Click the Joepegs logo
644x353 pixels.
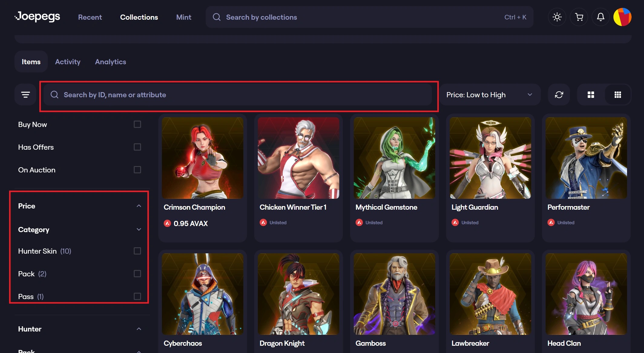coord(38,17)
